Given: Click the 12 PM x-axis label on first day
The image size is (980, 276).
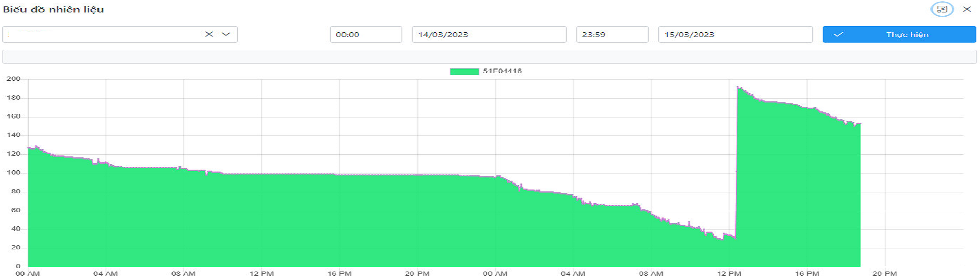Looking at the screenshot, I should click(x=261, y=273).
